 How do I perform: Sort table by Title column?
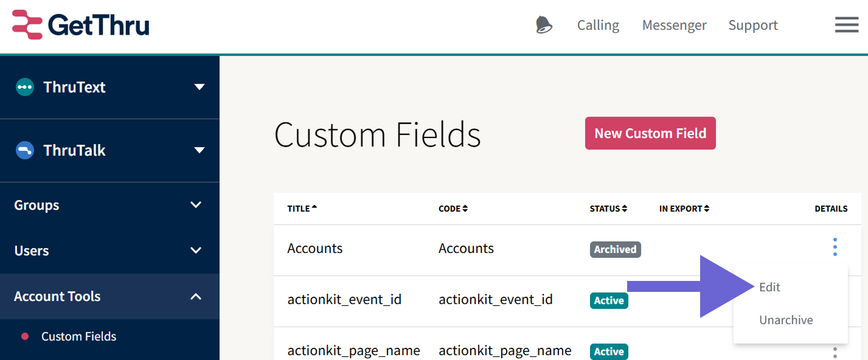(x=302, y=209)
